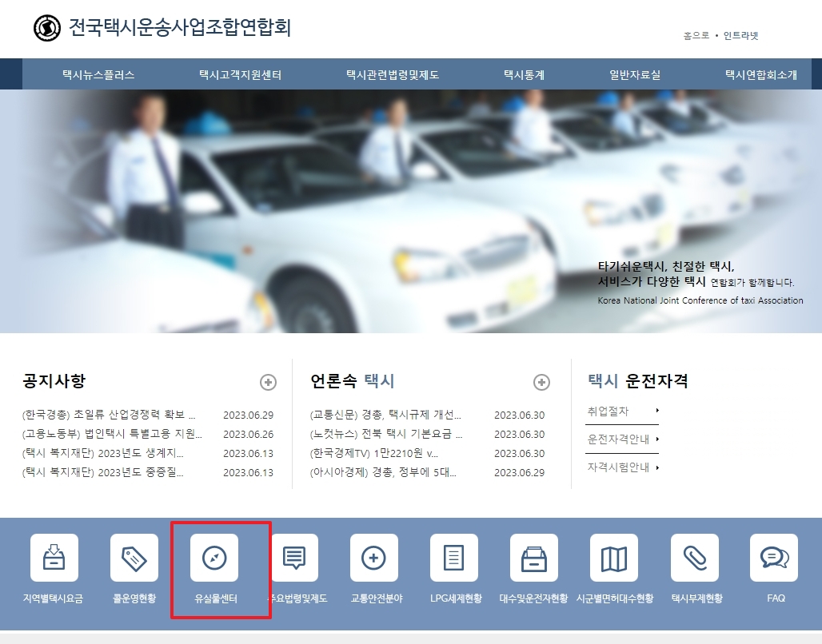Select the 콜운영현황 tag icon

pos(134,558)
